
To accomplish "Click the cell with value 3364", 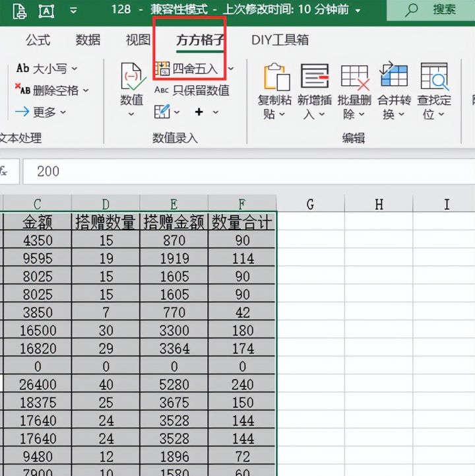I will tap(174, 348).
